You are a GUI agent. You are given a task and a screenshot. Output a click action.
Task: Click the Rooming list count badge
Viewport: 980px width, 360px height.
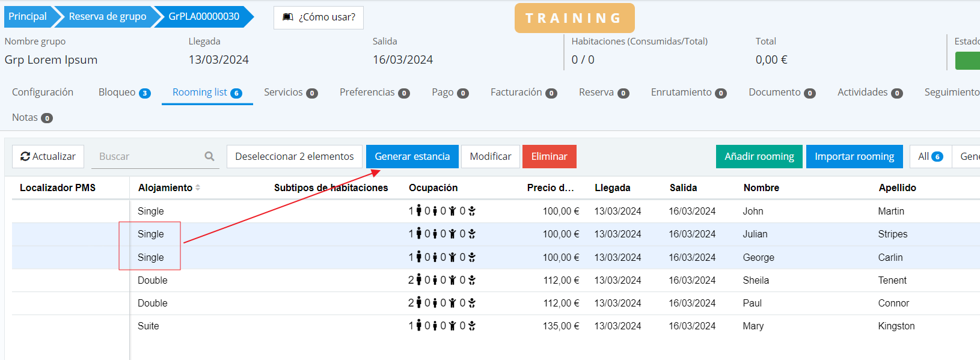[236, 93]
